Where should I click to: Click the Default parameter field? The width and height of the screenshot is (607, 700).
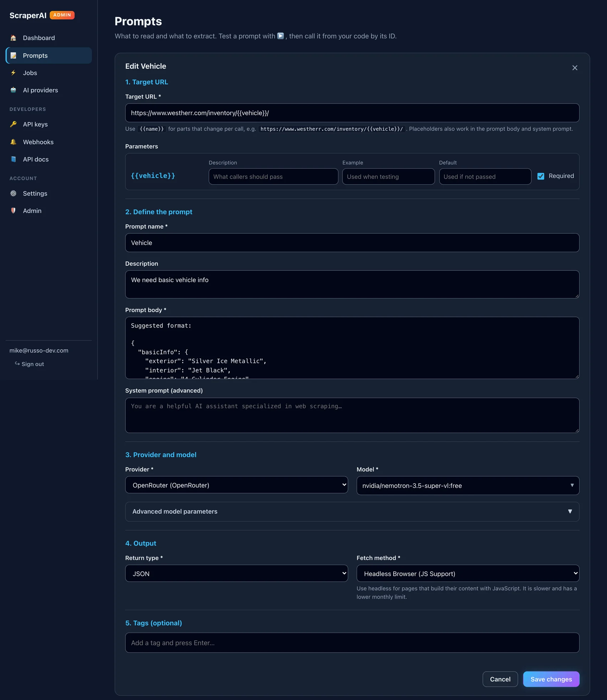485,176
